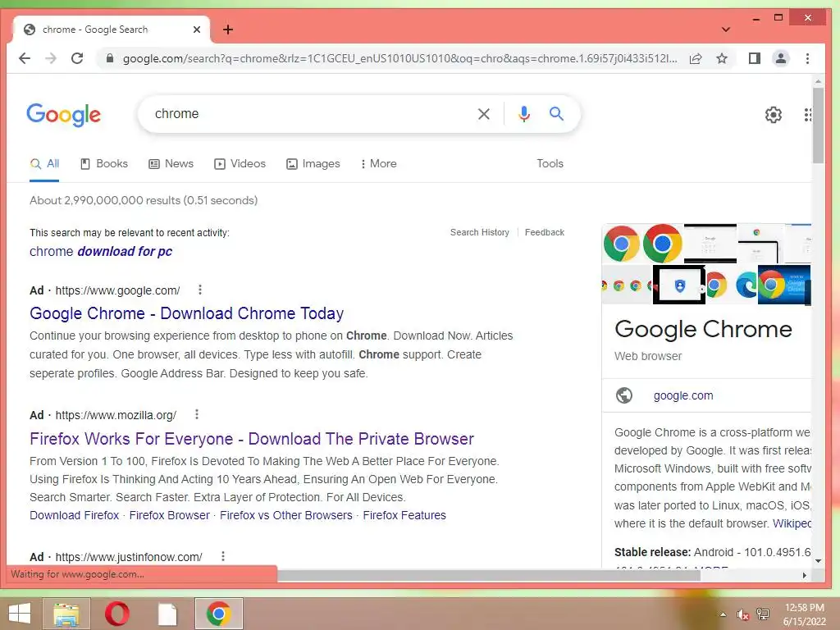The image size is (840, 630).
Task: Switch to the Books tab
Action: click(104, 164)
